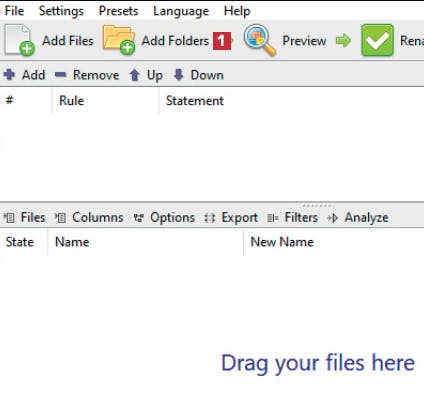Open the Columns dropdown menu
The height and width of the screenshot is (402, 424).
coord(89,218)
